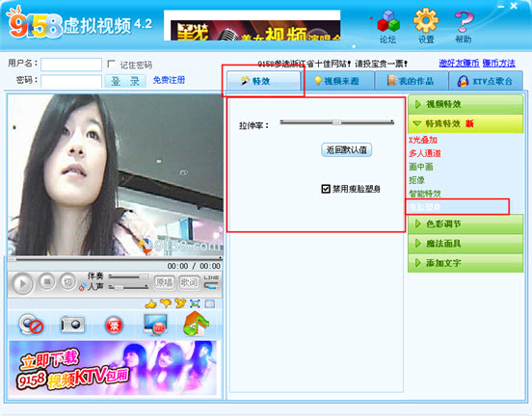
Task: Check the 记住密码 remember password box
Action: [111, 65]
